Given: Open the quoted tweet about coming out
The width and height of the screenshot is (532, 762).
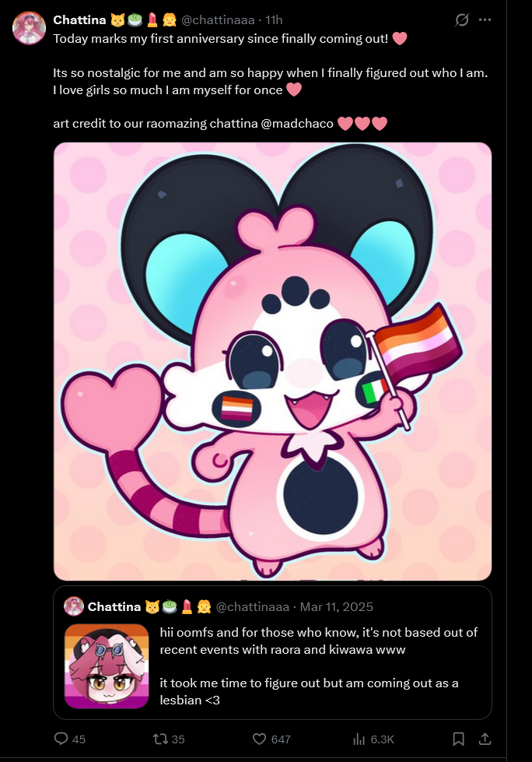Looking at the screenshot, I should (273, 652).
